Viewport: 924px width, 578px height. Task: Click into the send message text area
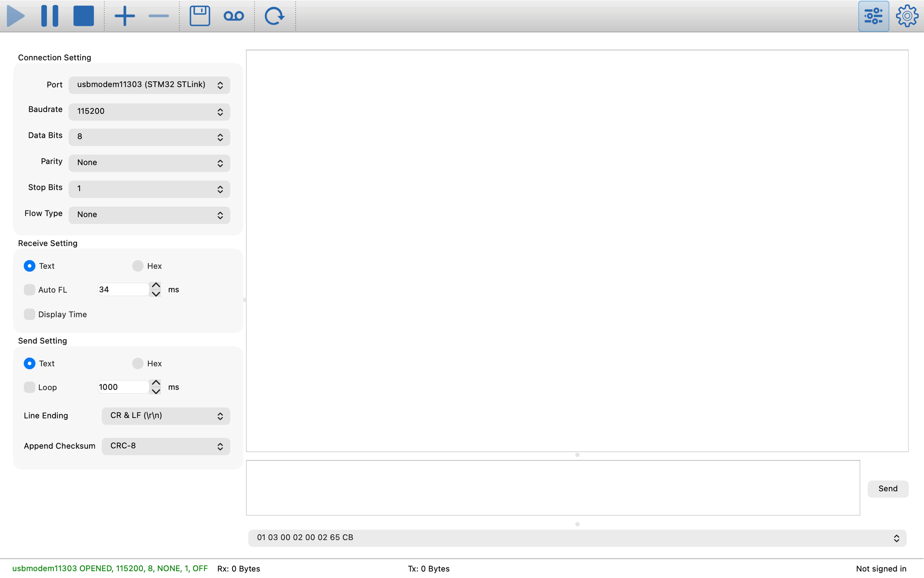pyautogui.click(x=553, y=488)
